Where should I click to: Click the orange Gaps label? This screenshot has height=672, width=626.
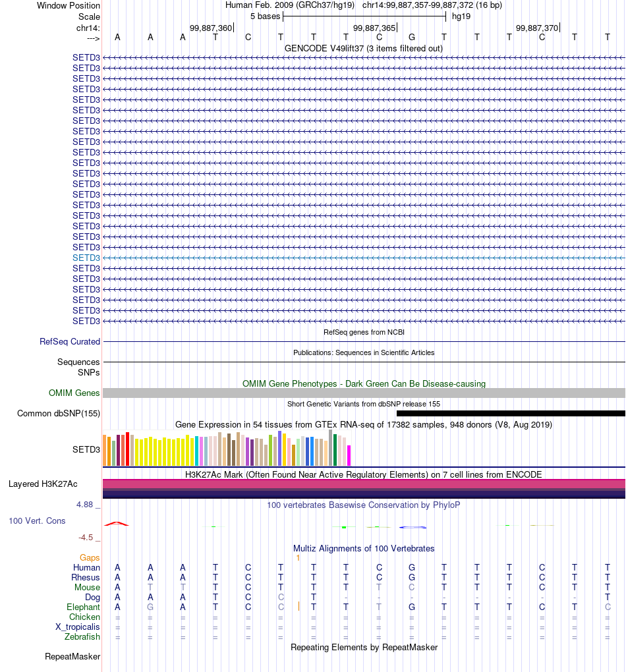(90, 557)
